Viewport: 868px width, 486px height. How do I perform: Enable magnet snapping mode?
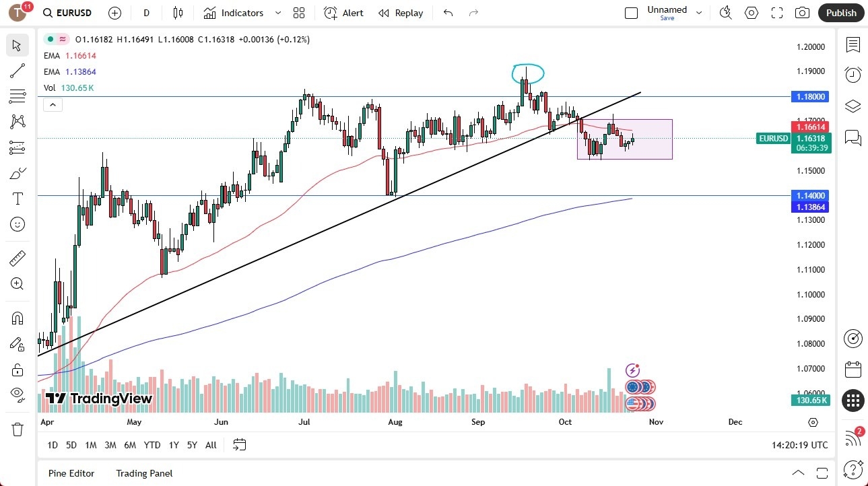pyautogui.click(x=17, y=318)
